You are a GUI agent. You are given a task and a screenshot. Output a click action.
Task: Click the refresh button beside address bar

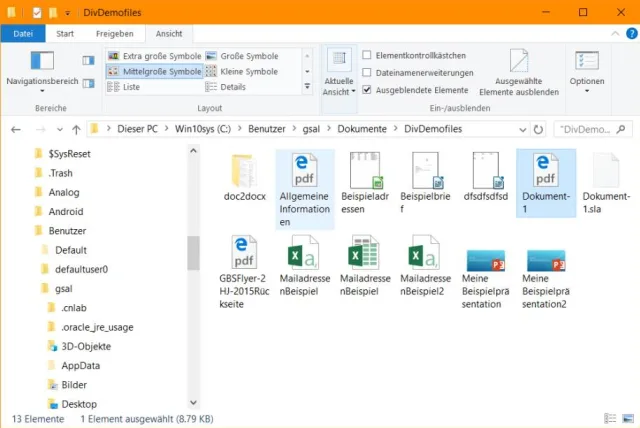pos(539,129)
